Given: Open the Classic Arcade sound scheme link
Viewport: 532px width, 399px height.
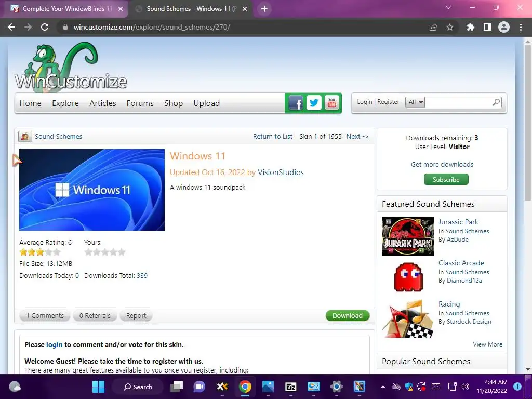Looking at the screenshot, I should tap(461, 263).
